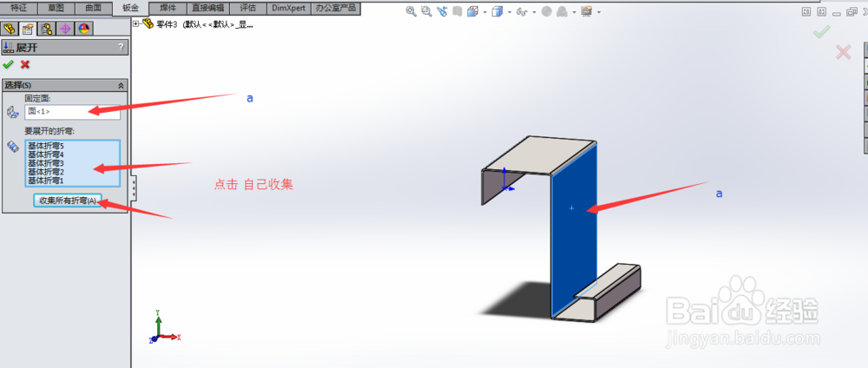Select 基体折弯1 in the bend list
Image resolution: width=868 pixels, height=368 pixels.
(x=47, y=181)
